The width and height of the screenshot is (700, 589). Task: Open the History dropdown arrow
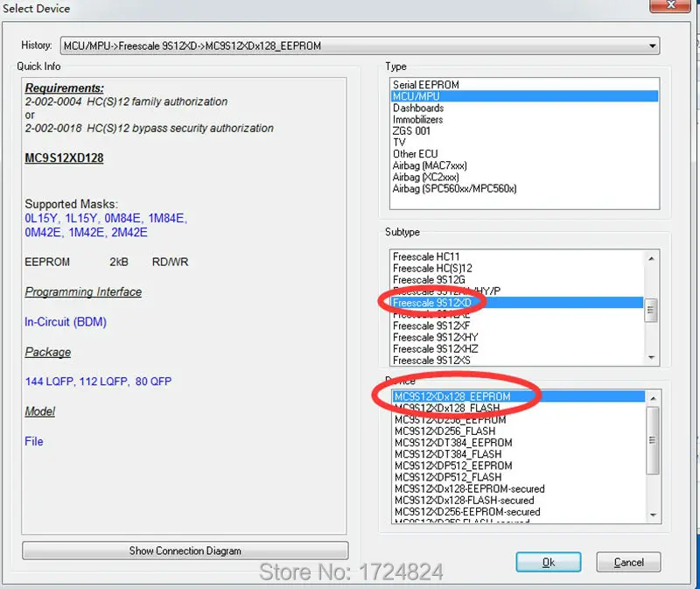click(652, 46)
